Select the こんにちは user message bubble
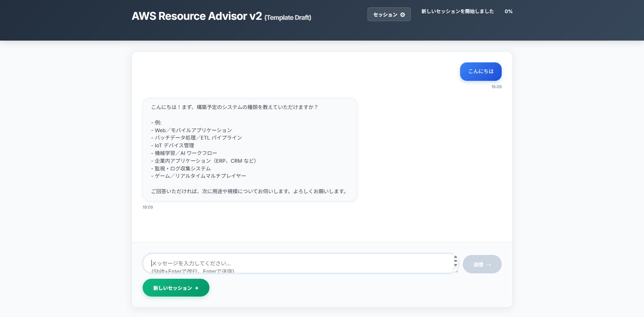Image resolution: width=644 pixels, height=317 pixels. [x=481, y=71]
